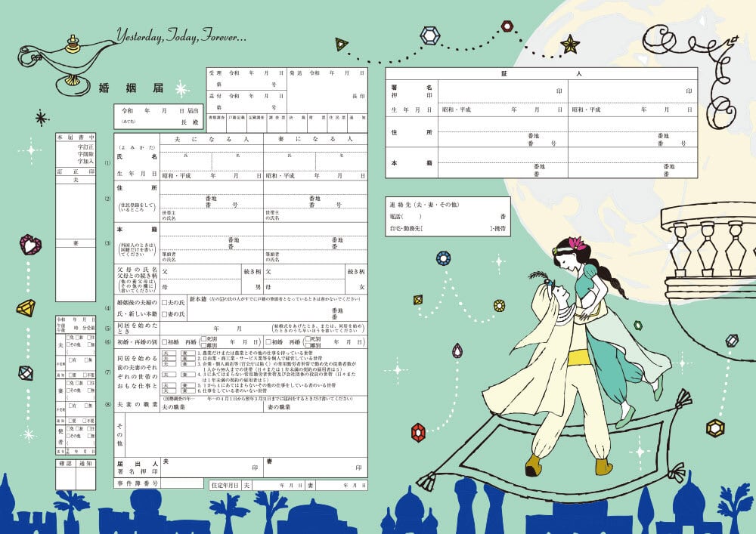Click the wife's 氏 (surname) field
Image resolution: width=756 pixels, height=534 pixels.
(x=290, y=162)
